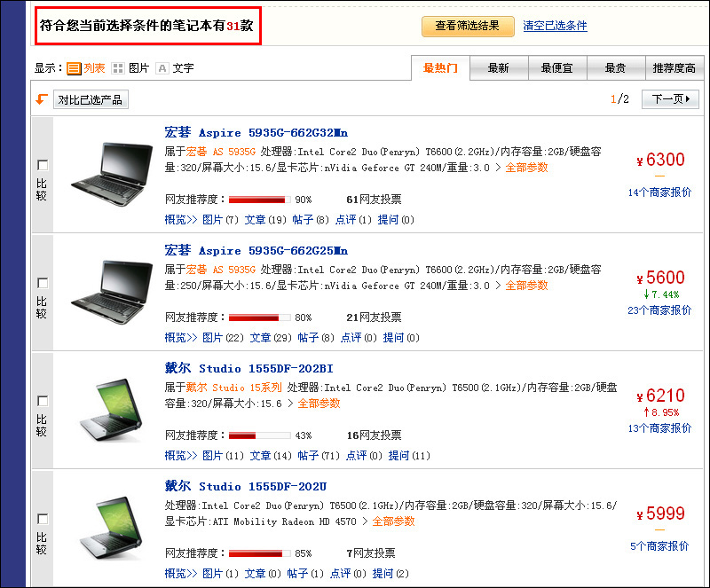
Task: Click 查看筛选结果 button
Action: (468, 27)
